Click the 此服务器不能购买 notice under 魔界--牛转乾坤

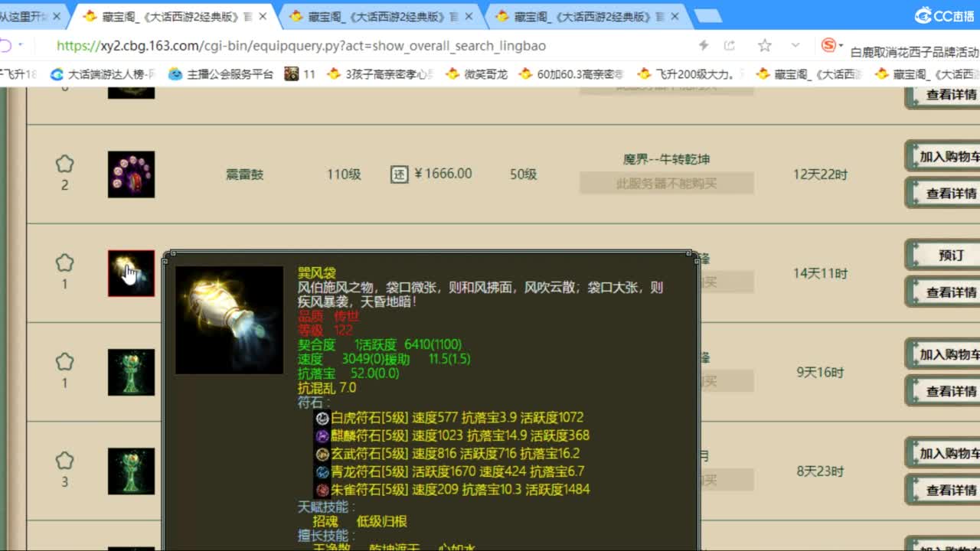click(x=667, y=183)
